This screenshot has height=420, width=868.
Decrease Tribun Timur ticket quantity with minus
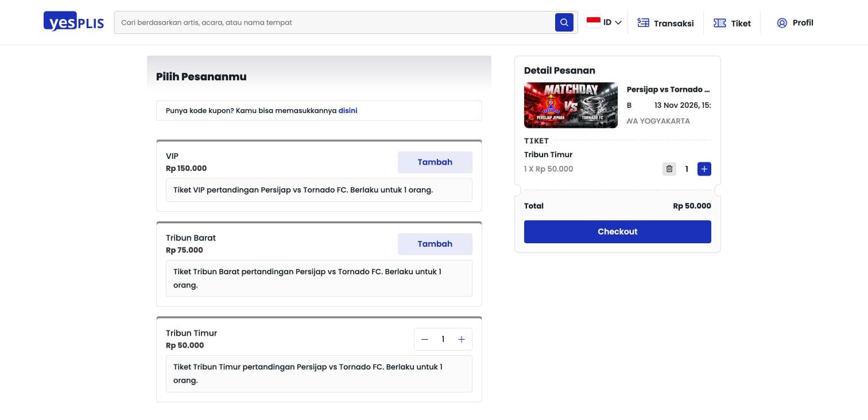point(425,339)
